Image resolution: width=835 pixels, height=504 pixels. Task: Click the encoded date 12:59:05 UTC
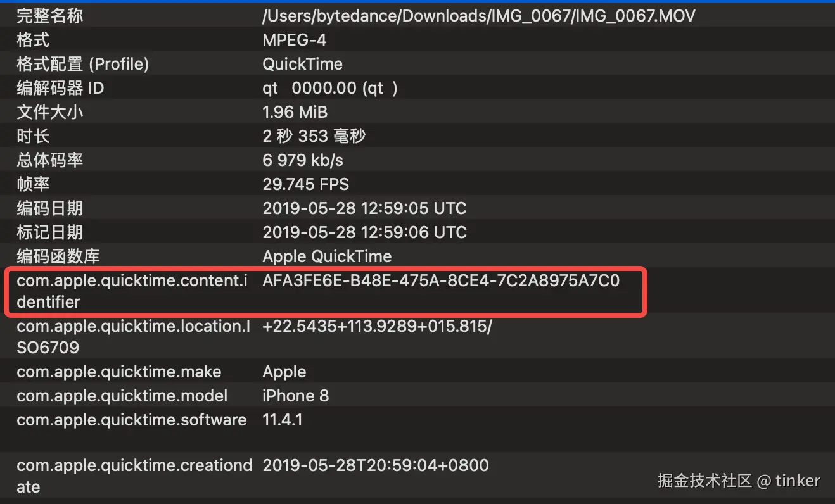(x=364, y=208)
